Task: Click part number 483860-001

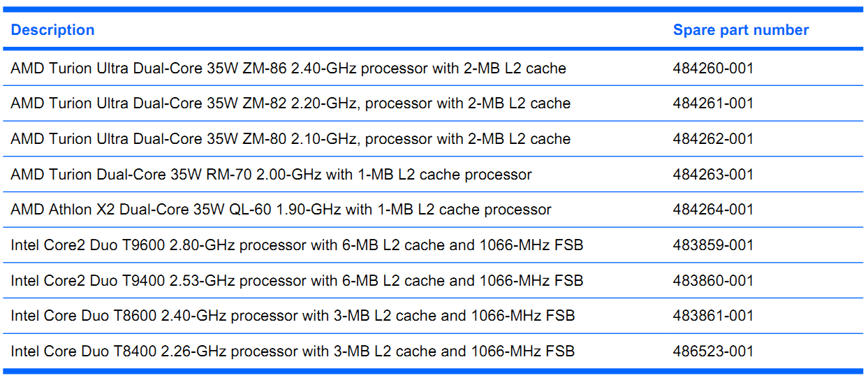Action: click(714, 281)
